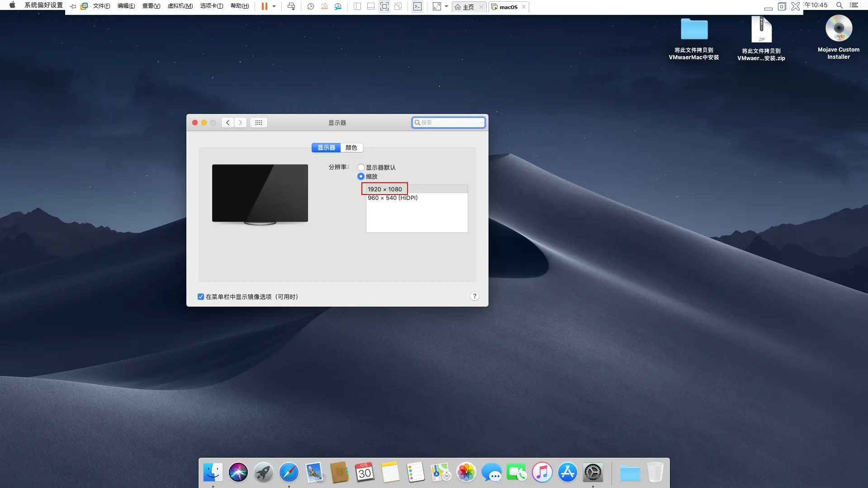
Task: Open Safari from the Dock
Action: (289, 473)
